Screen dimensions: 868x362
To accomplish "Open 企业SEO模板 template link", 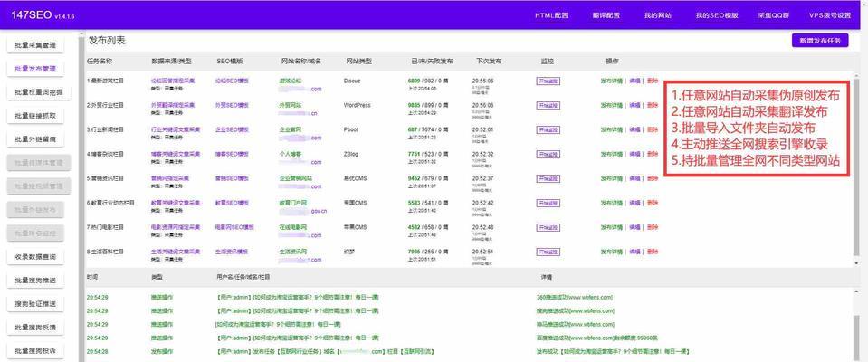I will tap(232, 129).
